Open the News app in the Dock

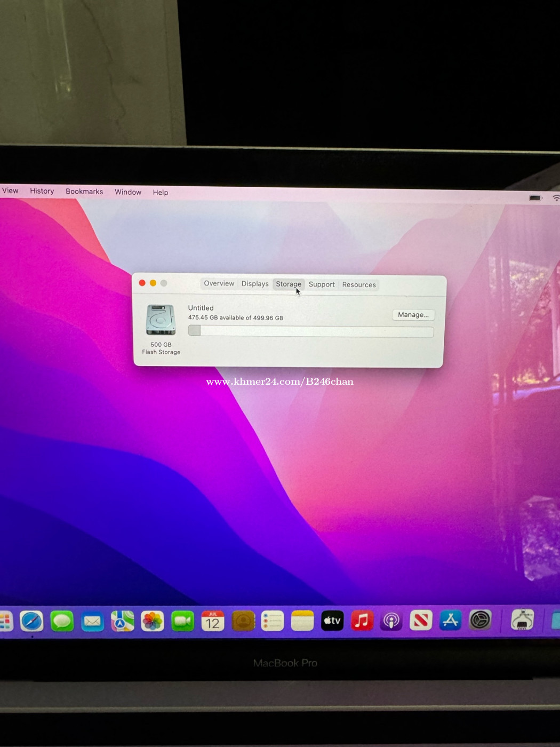(421, 621)
